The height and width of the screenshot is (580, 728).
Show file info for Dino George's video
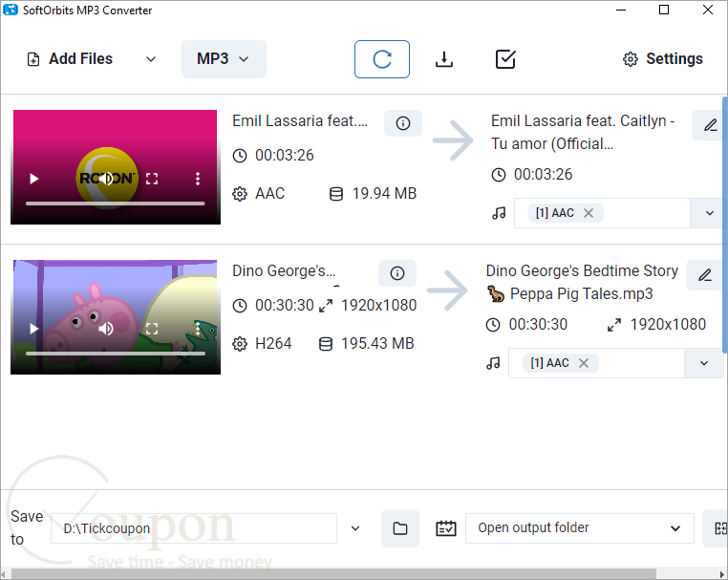[x=397, y=273]
